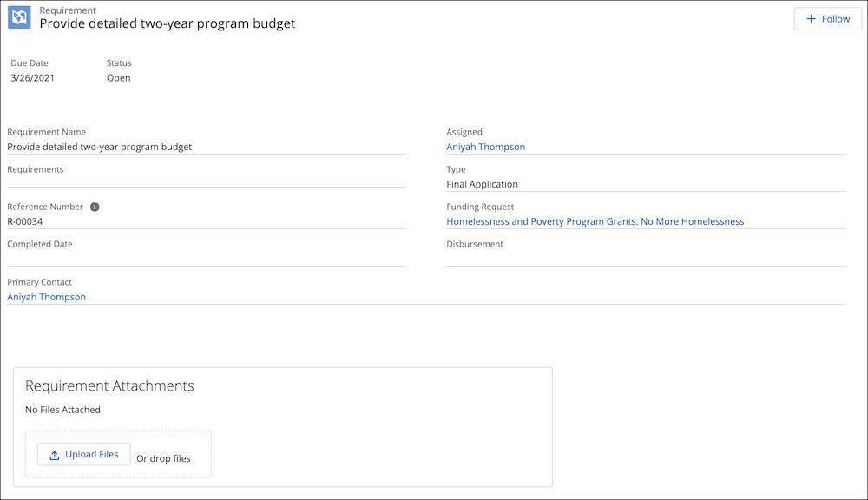Viewport: 868px width, 500px height.
Task: Click the due date value 3/26/2021
Action: pyautogui.click(x=33, y=78)
